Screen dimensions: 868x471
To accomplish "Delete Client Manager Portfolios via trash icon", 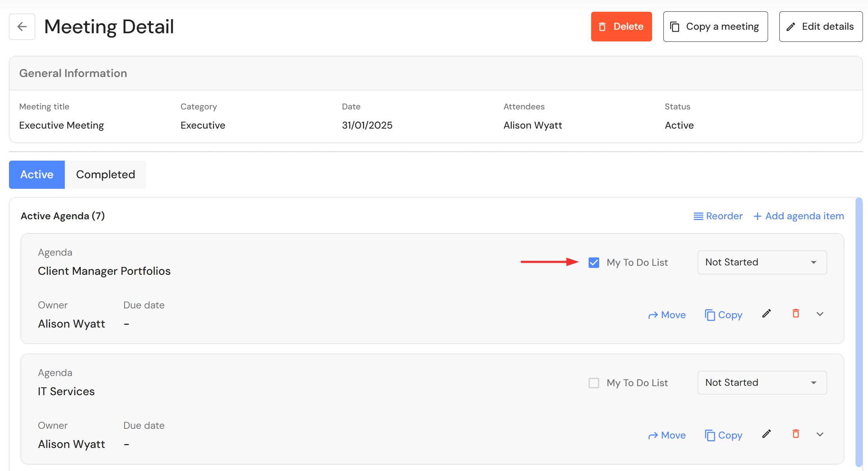I will [796, 313].
